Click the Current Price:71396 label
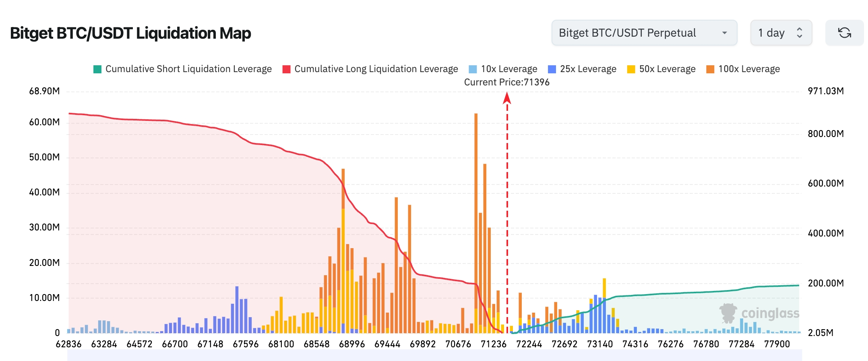Viewport: 868px width, 361px height. [x=506, y=82]
